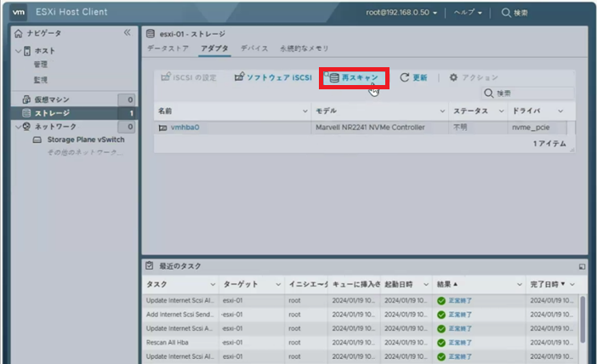This screenshot has height=364, width=597.
Task: Click the Rescan (再スキャン) button
Action: pyautogui.click(x=354, y=77)
